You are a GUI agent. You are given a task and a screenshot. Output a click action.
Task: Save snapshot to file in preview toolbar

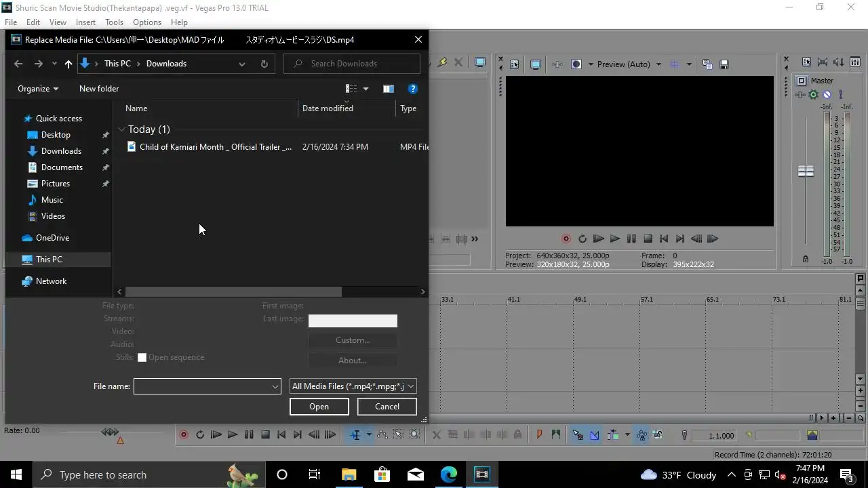(724, 64)
